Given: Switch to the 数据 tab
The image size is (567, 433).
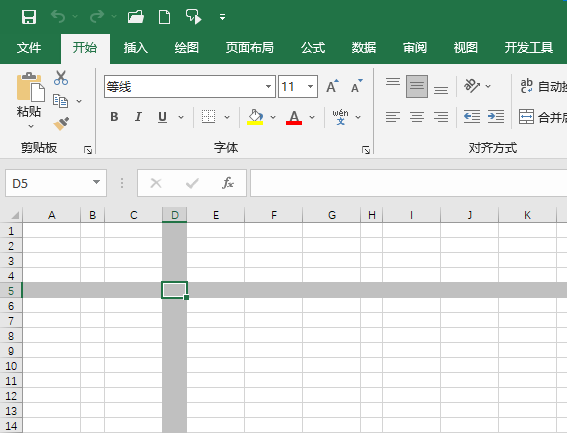Looking at the screenshot, I should coord(364,48).
